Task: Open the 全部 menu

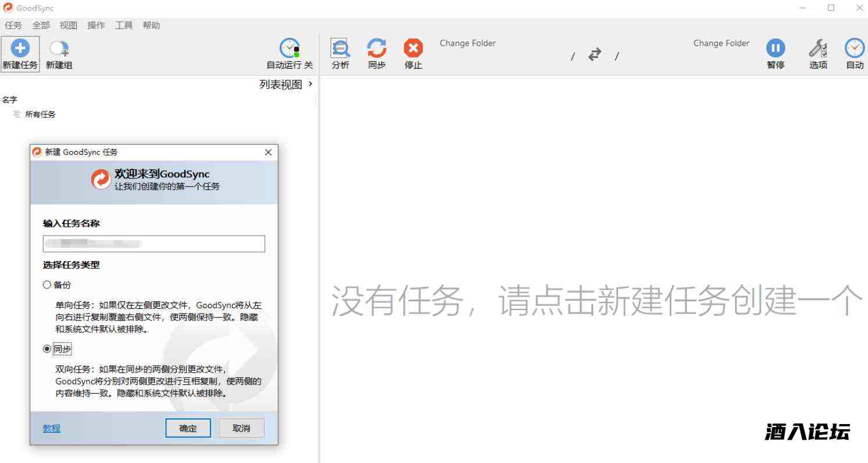Action: (x=41, y=26)
